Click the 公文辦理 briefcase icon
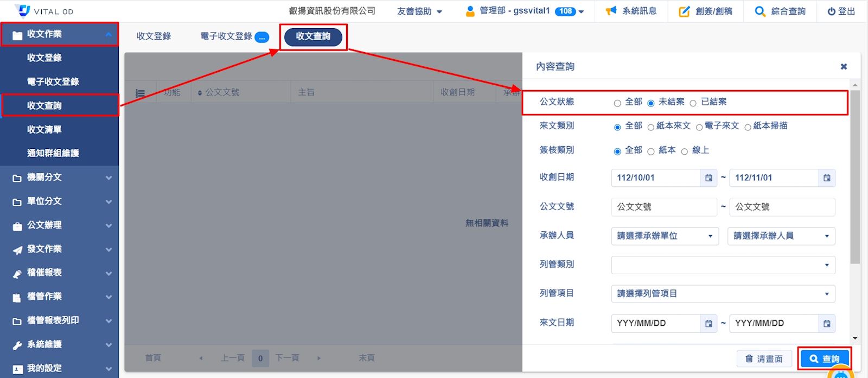 coord(17,225)
